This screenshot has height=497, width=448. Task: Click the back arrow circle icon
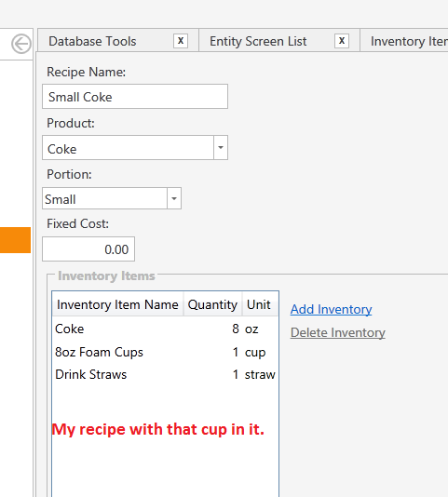pyautogui.click(x=21, y=44)
